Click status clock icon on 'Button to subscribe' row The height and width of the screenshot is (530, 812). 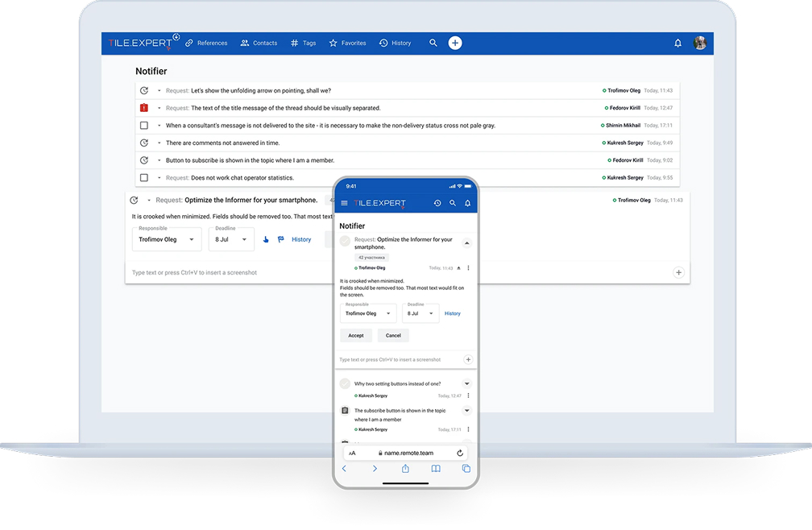click(x=144, y=160)
